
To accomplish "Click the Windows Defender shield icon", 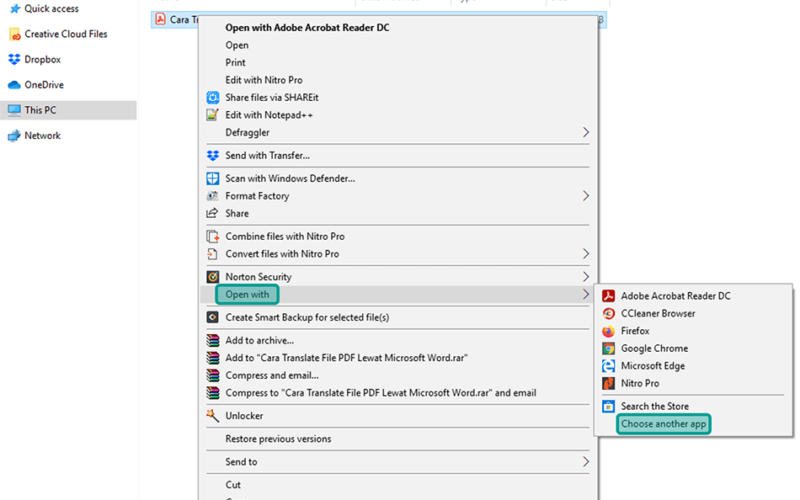I will pos(212,179).
